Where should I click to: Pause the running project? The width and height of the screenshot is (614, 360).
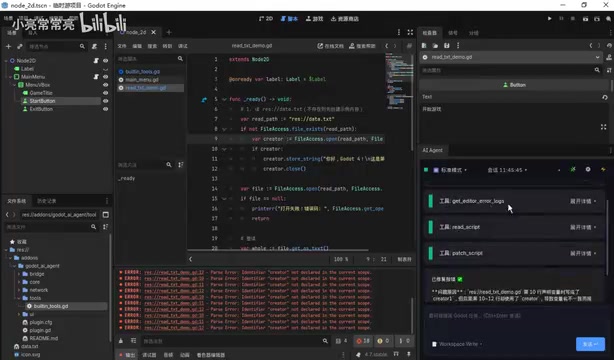click(561, 18)
